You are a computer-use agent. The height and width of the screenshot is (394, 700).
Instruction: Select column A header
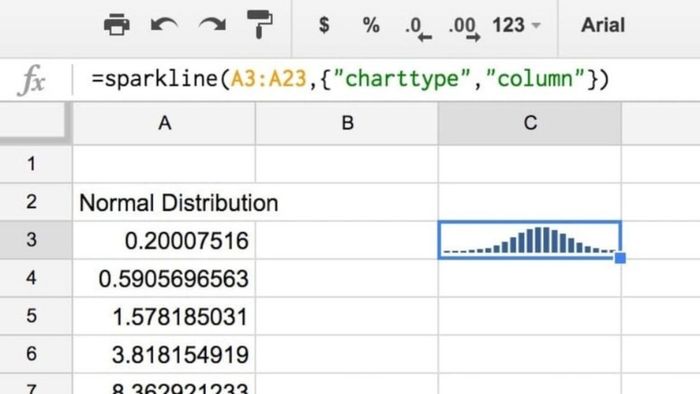164,123
